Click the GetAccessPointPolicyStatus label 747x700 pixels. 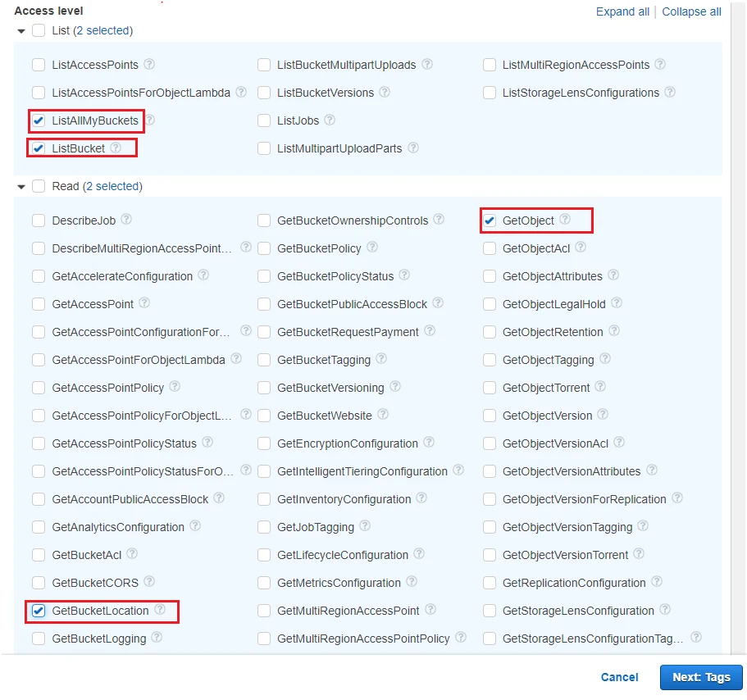(x=125, y=443)
